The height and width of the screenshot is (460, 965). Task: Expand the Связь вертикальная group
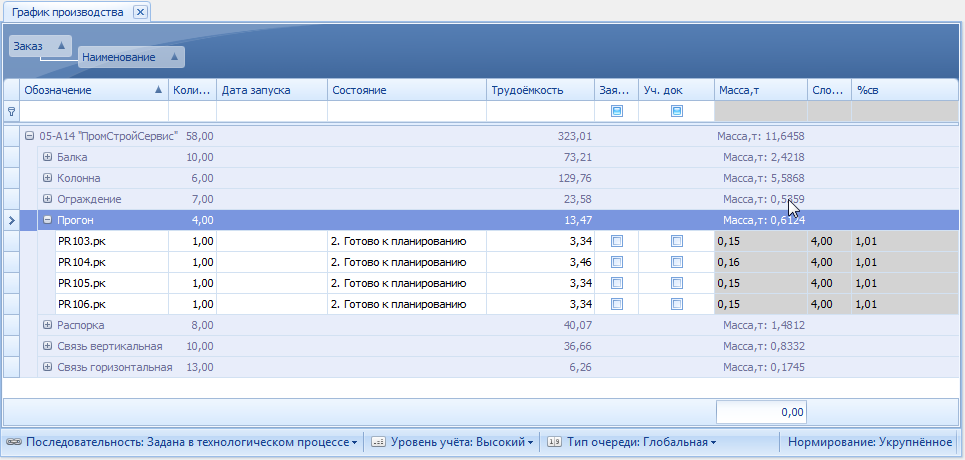coord(47,346)
